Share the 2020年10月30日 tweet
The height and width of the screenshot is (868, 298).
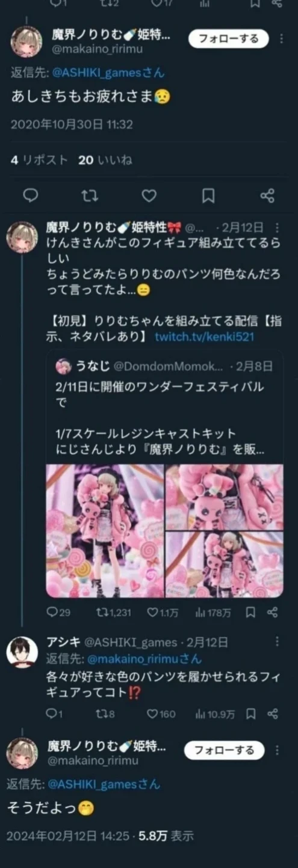pos(267,195)
